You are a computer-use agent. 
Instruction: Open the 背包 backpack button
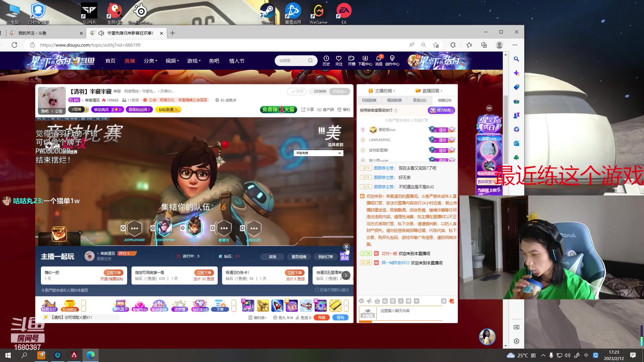point(340,317)
